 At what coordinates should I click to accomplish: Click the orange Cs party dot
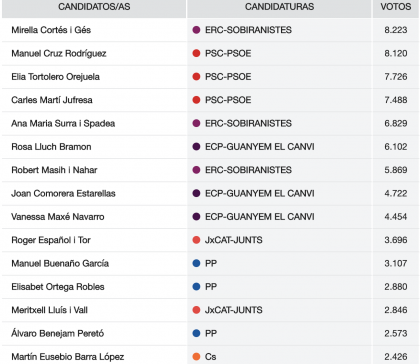[196, 357]
